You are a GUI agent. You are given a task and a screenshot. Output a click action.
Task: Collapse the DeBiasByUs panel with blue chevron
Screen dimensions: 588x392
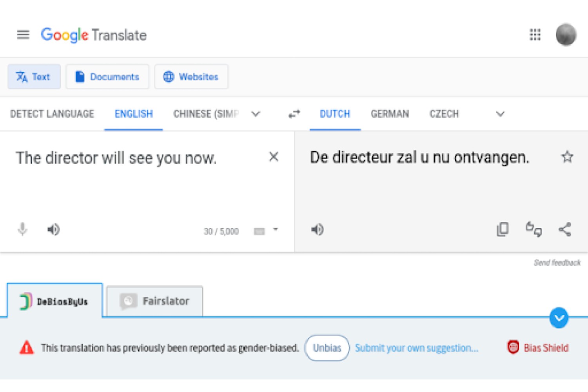559,318
